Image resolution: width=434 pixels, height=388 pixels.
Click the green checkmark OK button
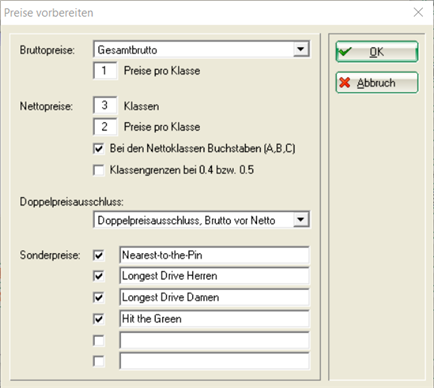(x=377, y=52)
